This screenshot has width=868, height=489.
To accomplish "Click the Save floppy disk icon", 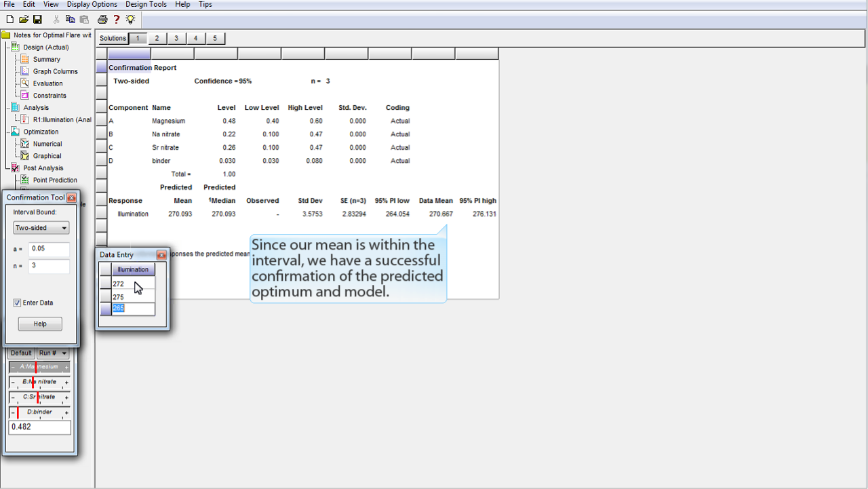I will point(37,19).
